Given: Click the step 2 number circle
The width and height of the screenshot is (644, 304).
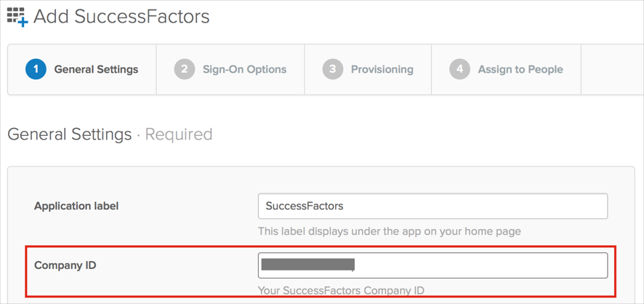Looking at the screenshot, I should 185,70.
